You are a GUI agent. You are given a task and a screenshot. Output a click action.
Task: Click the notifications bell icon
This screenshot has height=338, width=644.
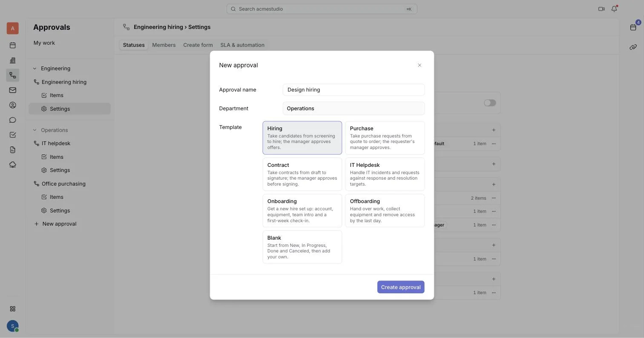614,9
